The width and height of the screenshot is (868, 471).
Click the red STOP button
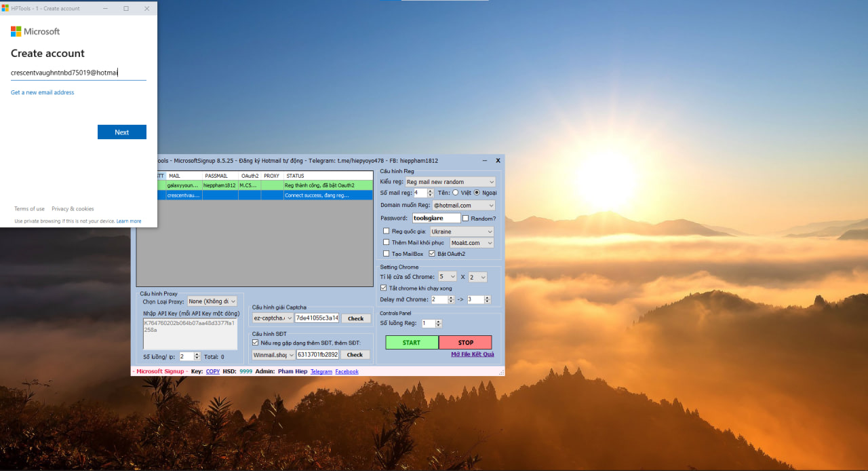(x=465, y=343)
